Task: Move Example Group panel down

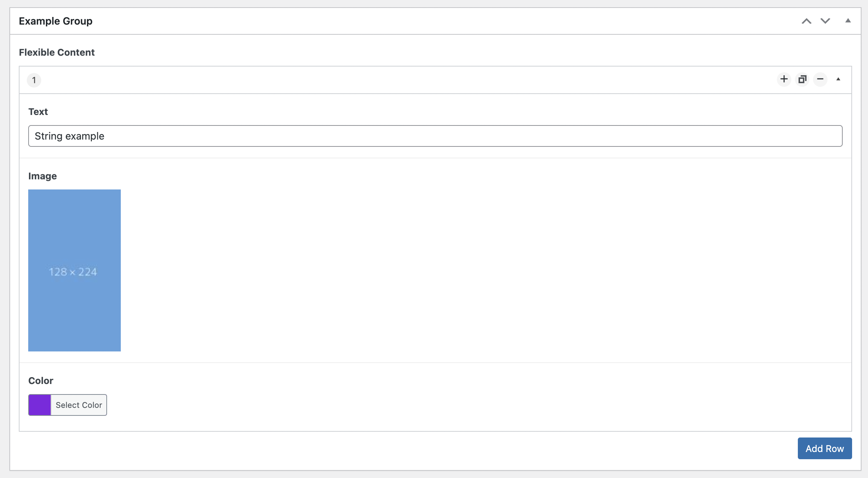Action: click(825, 21)
